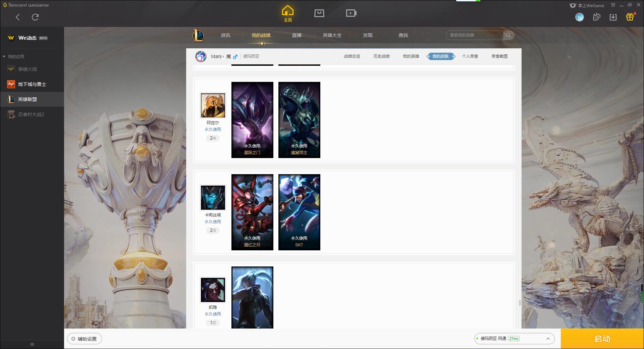Click the gear icon in 辅助设置
The image size is (644, 349).
pos(73,339)
